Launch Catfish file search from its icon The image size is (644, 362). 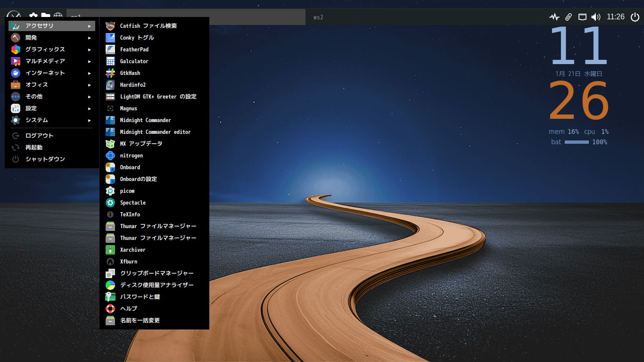(110, 26)
